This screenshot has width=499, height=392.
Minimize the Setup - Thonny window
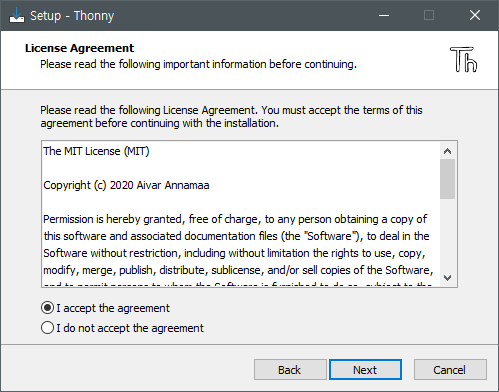click(384, 15)
